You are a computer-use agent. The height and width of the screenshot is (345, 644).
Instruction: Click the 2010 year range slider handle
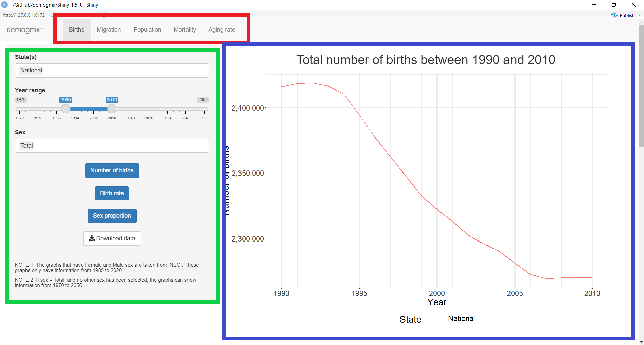coord(112,109)
